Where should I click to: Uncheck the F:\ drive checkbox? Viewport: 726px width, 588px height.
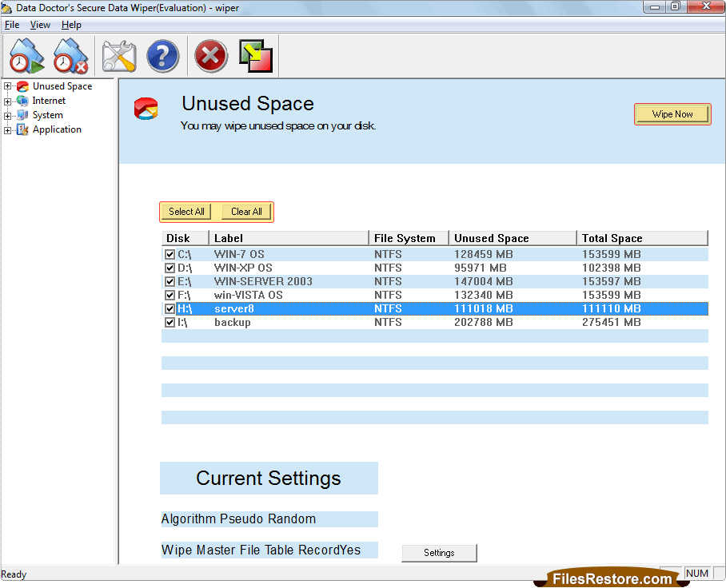[x=170, y=295]
